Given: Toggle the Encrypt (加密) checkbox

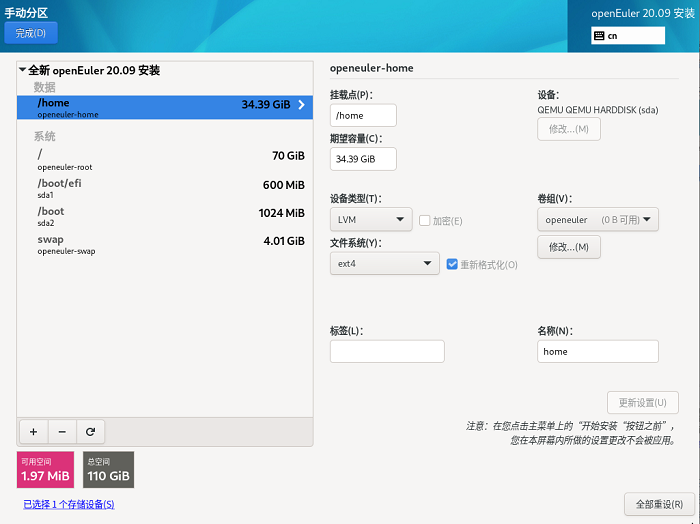Looking at the screenshot, I should pyautogui.click(x=425, y=220).
